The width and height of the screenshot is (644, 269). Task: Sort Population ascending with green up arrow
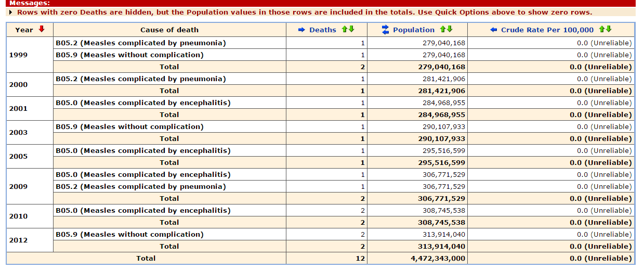tap(443, 30)
